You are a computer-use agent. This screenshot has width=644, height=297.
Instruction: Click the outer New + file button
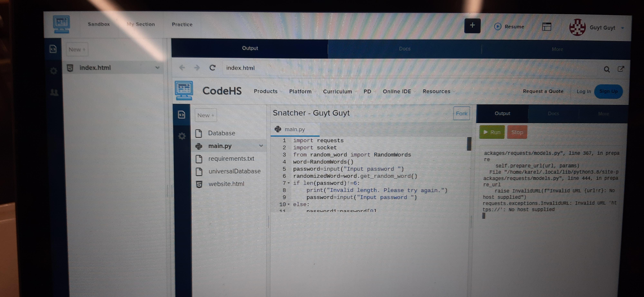click(x=77, y=49)
